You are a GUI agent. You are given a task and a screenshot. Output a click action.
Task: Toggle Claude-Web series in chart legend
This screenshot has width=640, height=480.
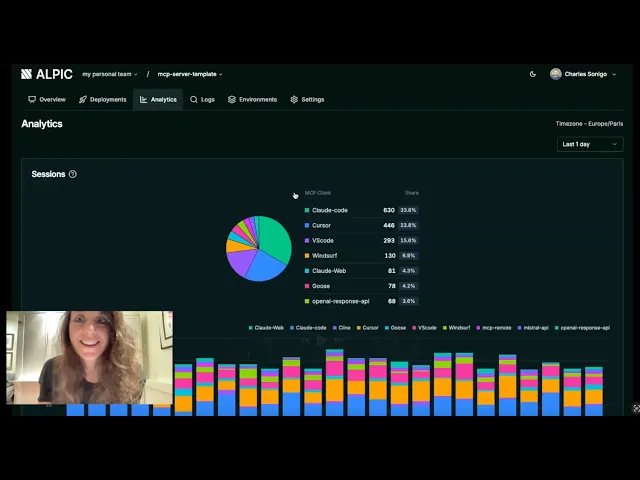266,328
